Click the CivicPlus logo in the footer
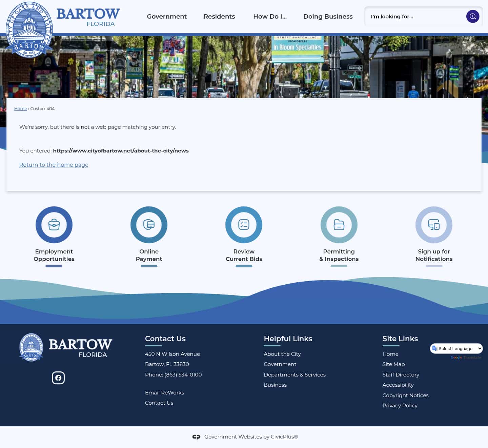This screenshot has width=488, height=448. 196,437
